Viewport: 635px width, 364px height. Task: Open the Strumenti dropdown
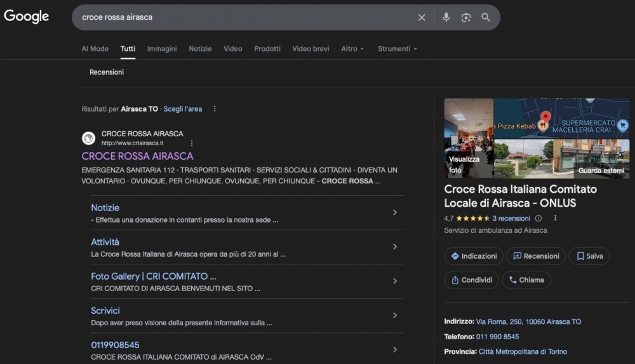[x=397, y=49]
